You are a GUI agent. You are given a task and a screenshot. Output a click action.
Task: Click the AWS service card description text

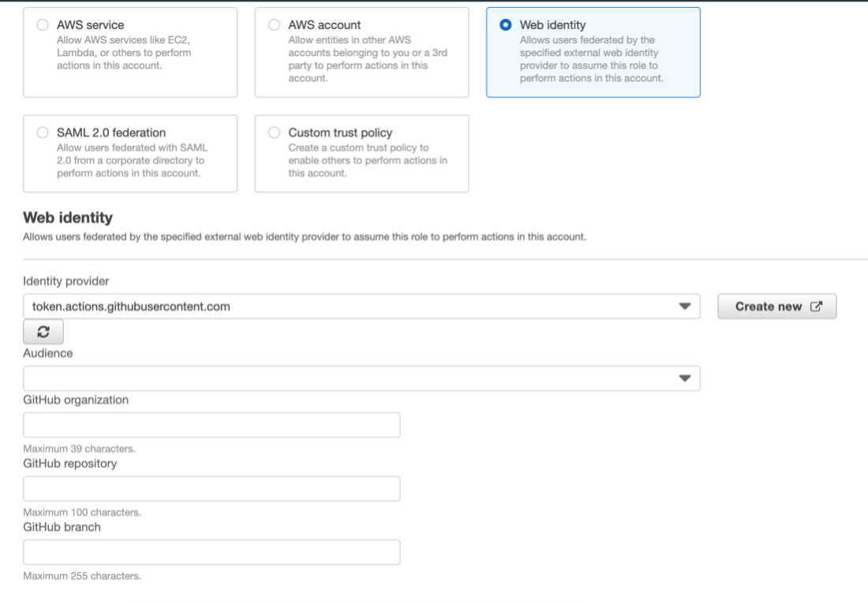click(x=124, y=53)
